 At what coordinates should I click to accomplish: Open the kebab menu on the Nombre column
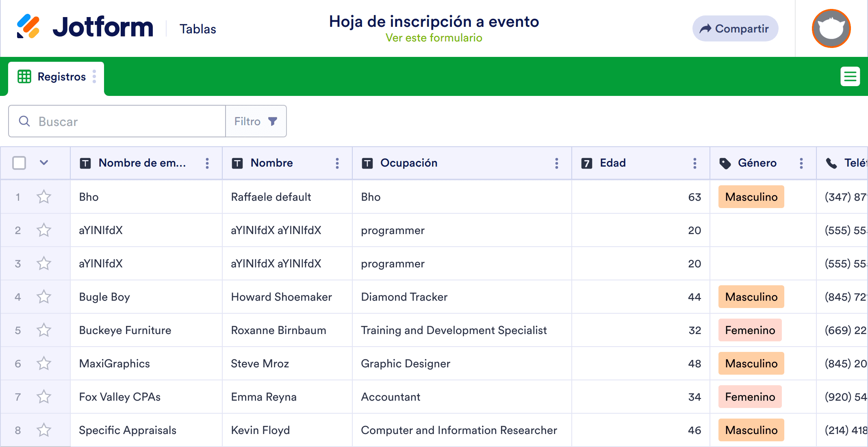click(x=337, y=163)
